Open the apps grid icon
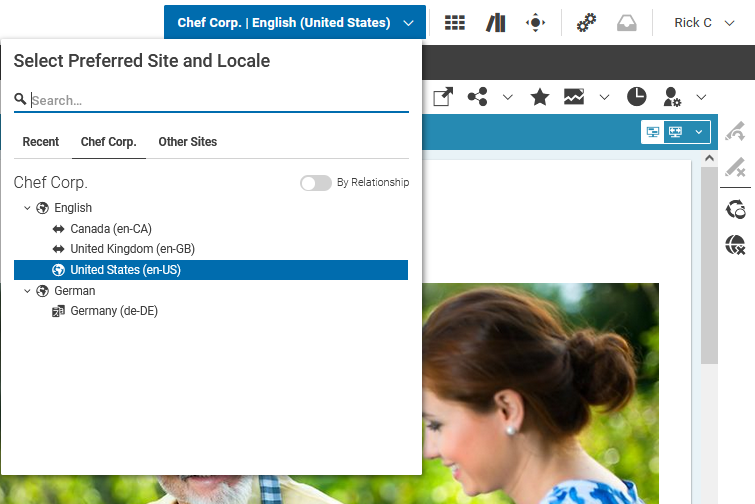Viewport: 755px width, 504px height. coord(455,23)
